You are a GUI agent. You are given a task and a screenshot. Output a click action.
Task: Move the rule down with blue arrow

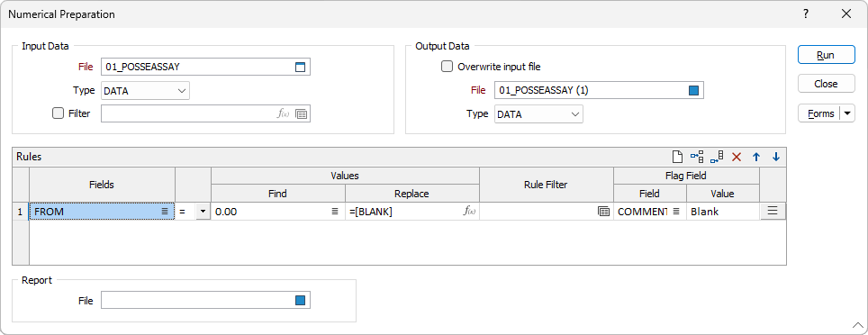(775, 158)
